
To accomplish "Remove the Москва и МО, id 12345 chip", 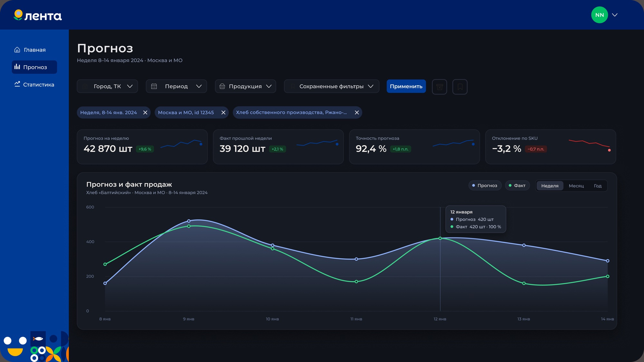I will point(223,113).
